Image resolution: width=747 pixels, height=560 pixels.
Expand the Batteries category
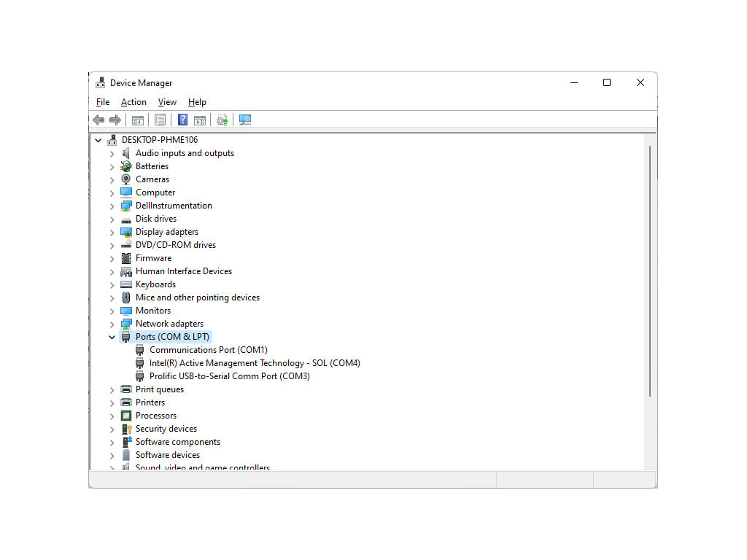pyautogui.click(x=112, y=167)
